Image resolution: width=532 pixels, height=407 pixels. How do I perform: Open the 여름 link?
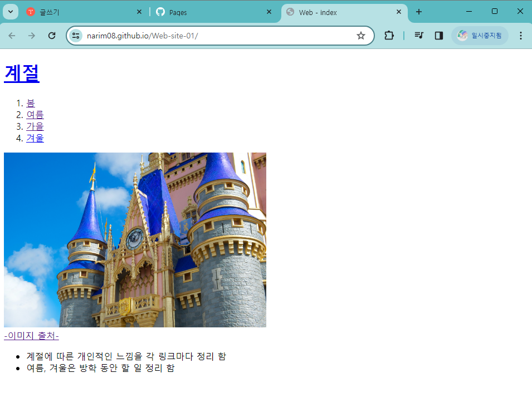point(35,115)
